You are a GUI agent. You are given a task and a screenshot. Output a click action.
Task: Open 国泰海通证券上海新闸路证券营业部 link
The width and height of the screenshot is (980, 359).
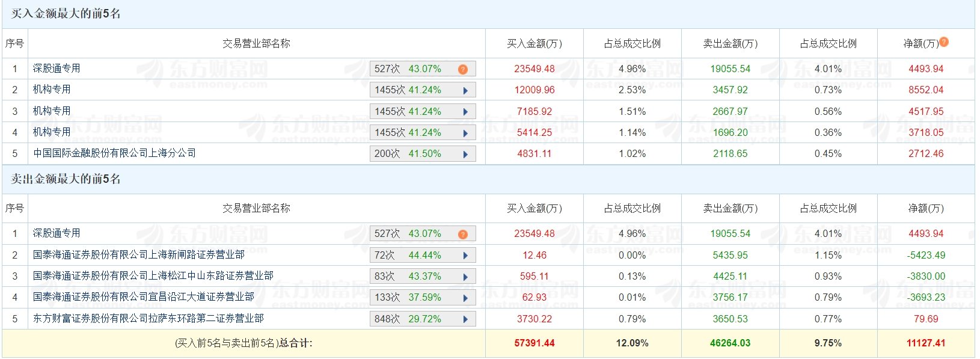138,255
